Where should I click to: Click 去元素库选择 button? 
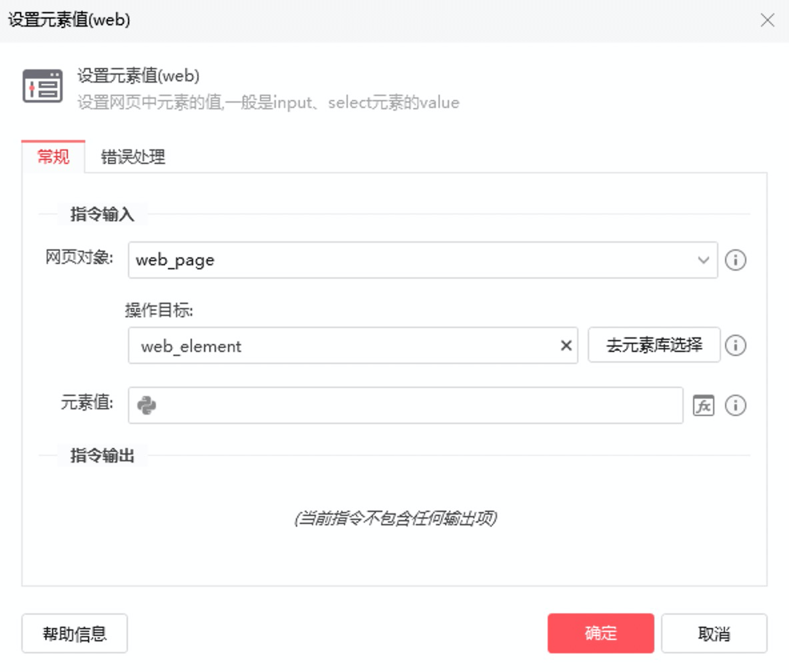click(654, 345)
